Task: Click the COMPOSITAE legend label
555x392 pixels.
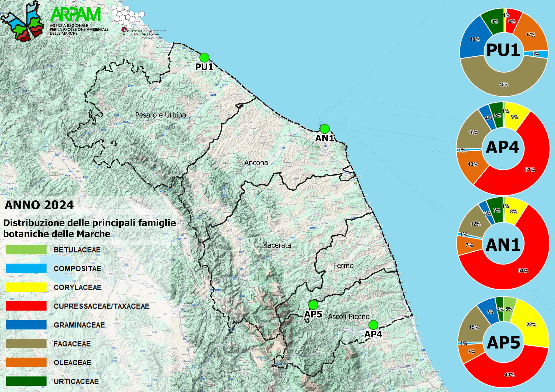Action: 77,269
